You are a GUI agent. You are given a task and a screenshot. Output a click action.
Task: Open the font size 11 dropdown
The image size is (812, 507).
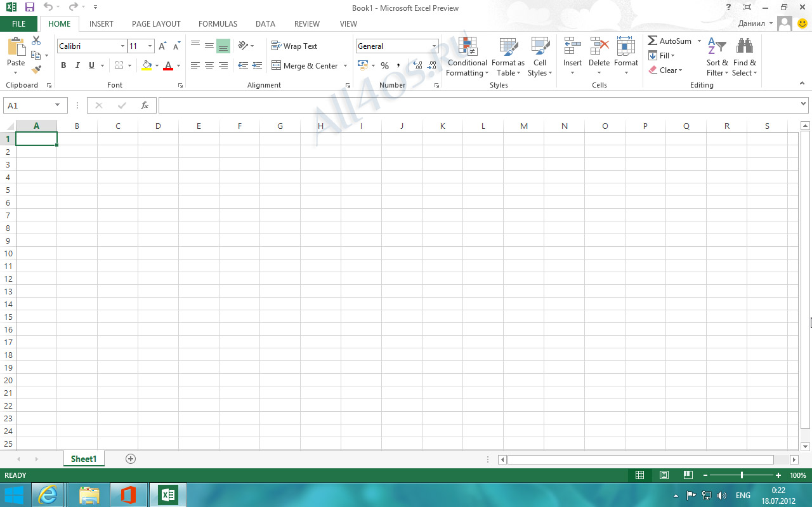pos(150,46)
